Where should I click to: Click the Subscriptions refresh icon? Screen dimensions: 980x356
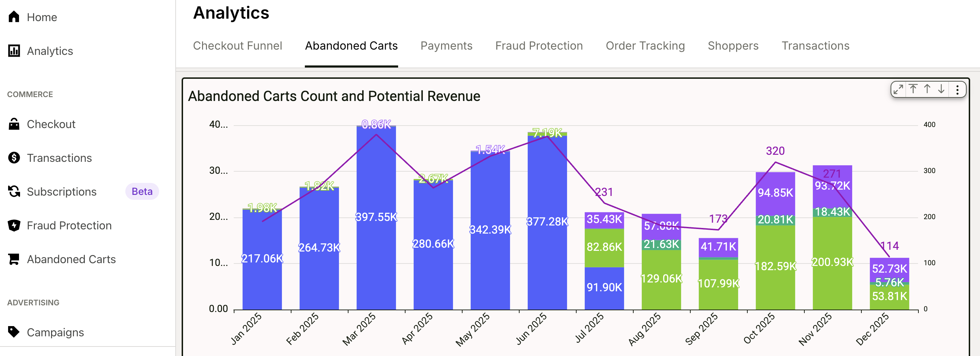[14, 191]
